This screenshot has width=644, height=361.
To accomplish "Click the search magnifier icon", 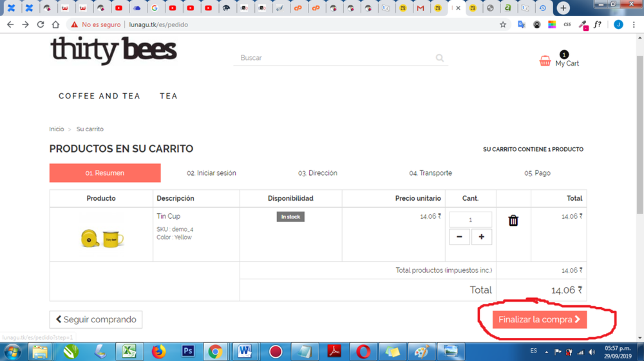I will [x=440, y=58].
